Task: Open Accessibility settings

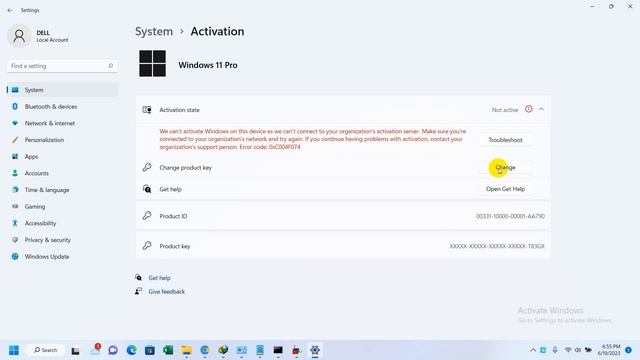Action: tap(62, 223)
